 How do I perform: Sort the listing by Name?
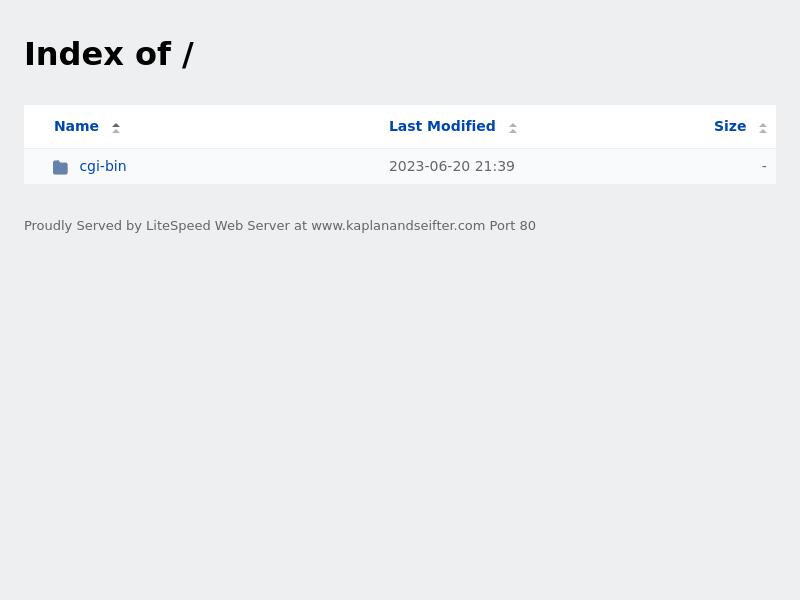(76, 126)
